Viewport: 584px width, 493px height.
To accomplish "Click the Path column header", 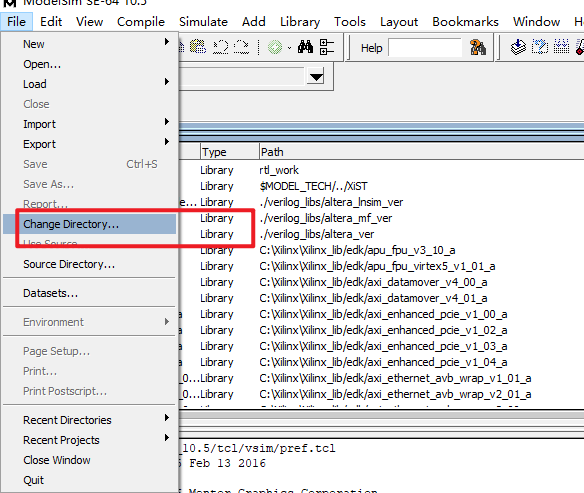I will click(422, 152).
